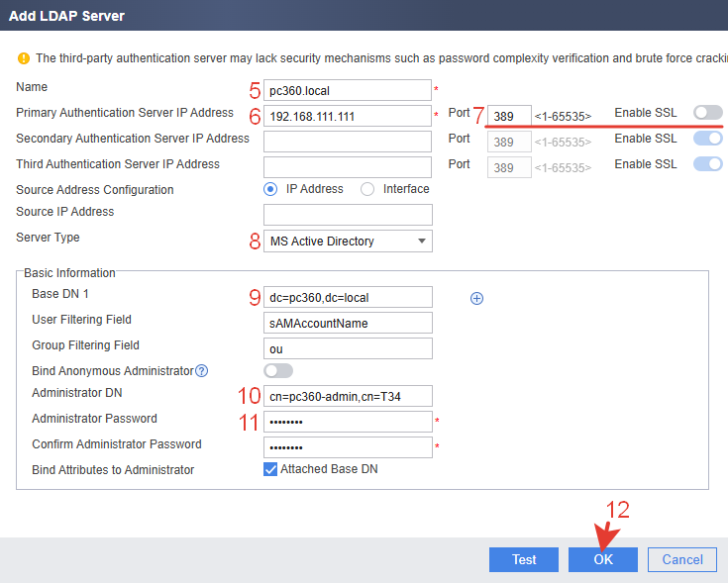The width and height of the screenshot is (728, 583).
Task: Confirm with the OK button
Action: (603, 559)
